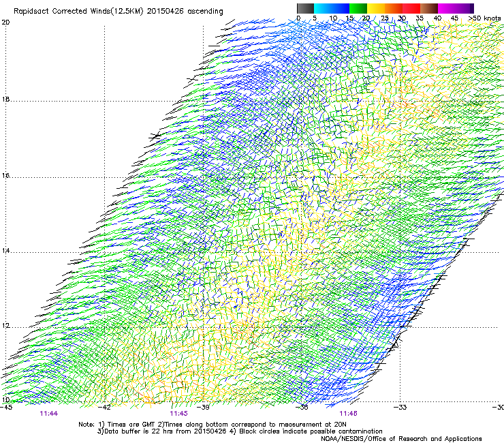This screenshot has height=443, width=504.
Task: Click the purple '11:45' time label
Action: [x=178, y=414]
